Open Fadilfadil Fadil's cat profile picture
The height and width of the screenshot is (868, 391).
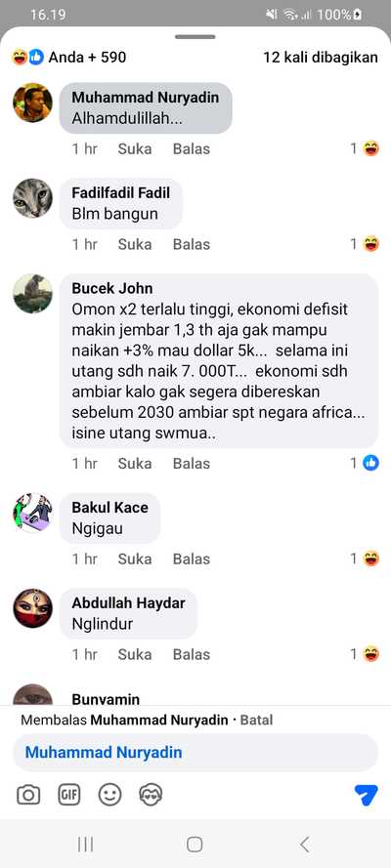coord(32,198)
